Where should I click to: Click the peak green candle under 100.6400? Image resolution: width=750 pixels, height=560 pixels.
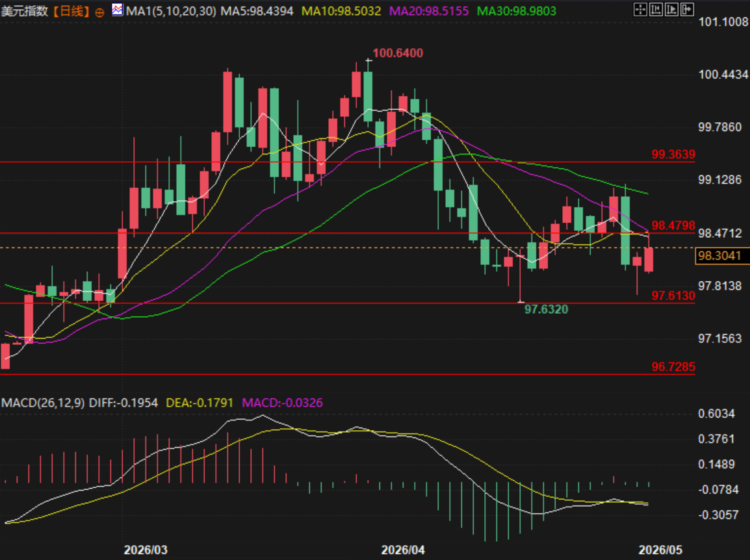point(368,96)
